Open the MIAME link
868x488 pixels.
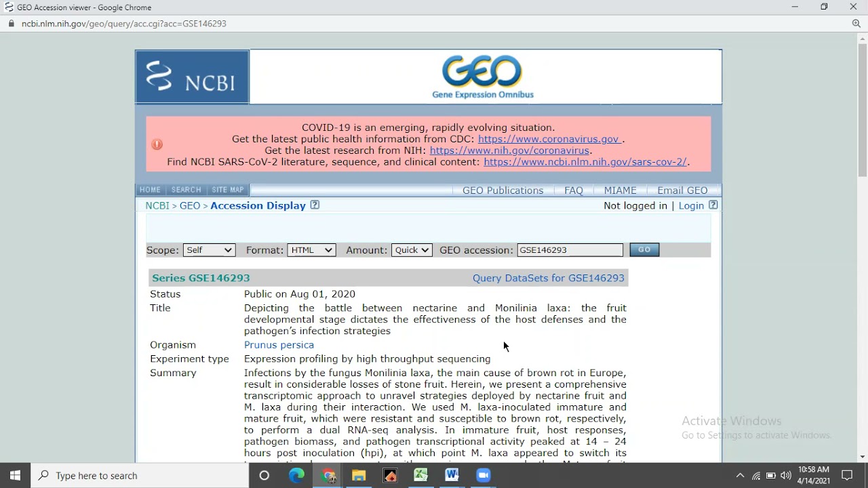pos(620,190)
